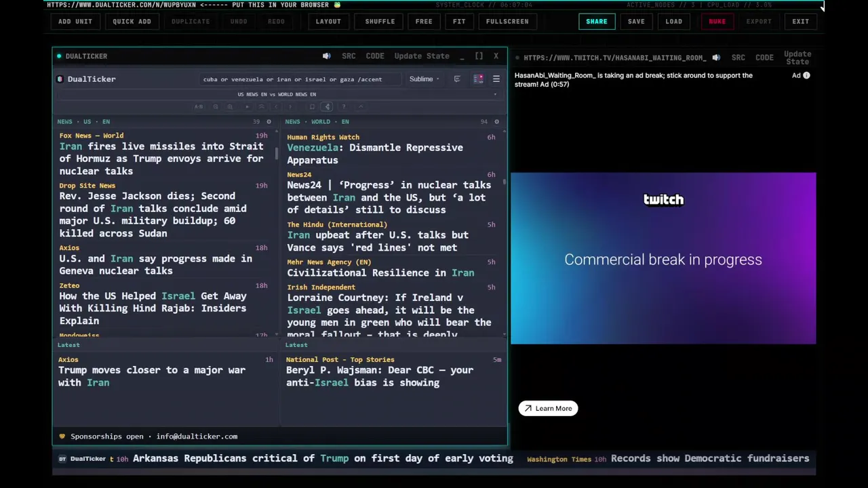Viewport: 868px width, 488px height.
Task: Toggle the active pointer mode toolbar icon
Action: 327,106
